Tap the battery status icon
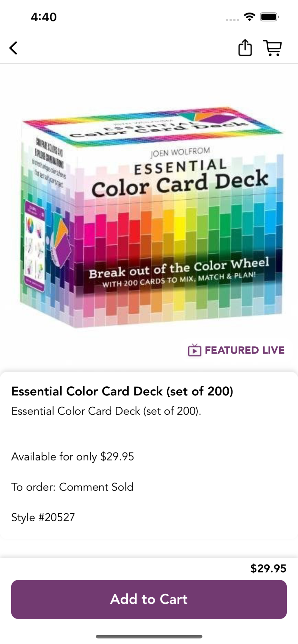 269,17
